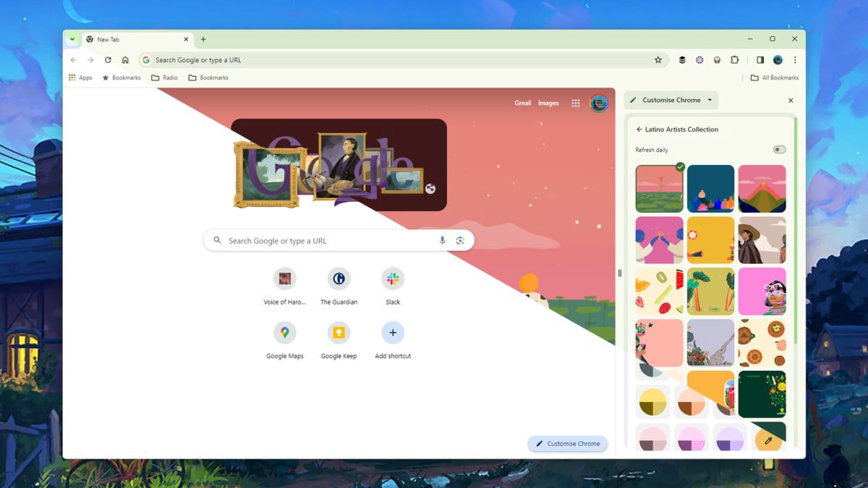Bookmark this tab with the star icon
The width and height of the screenshot is (868, 488).
[x=658, y=60]
